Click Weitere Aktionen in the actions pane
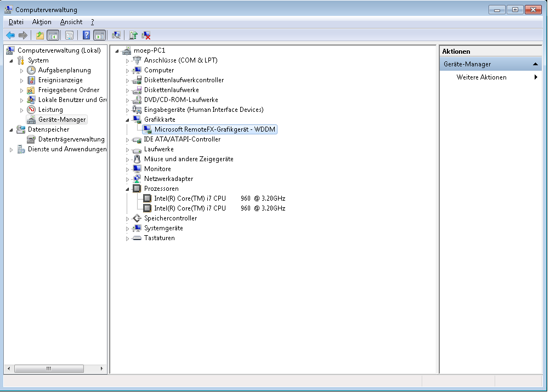Image resolution: width=550 pixels, height=392 pixels. click(x=481, y=77)
